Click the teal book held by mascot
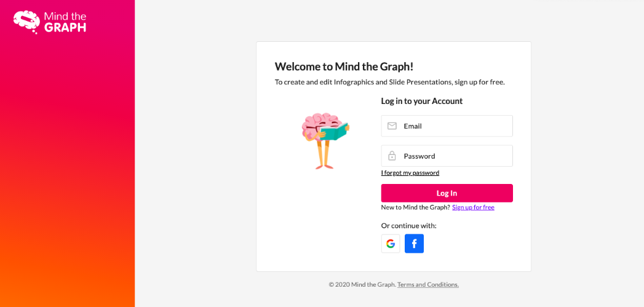 tap(333, 132)
